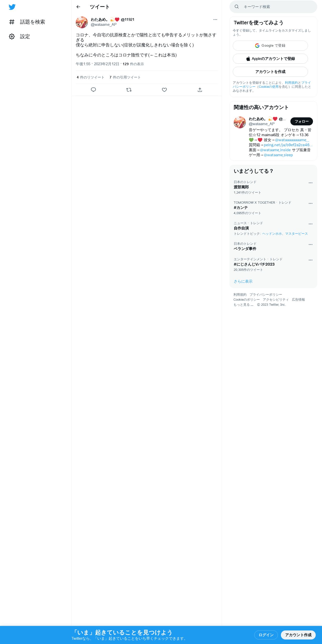Follow わたあめ。 with フォロー button
Screen dimensions: 322x644
pos(302,121)
